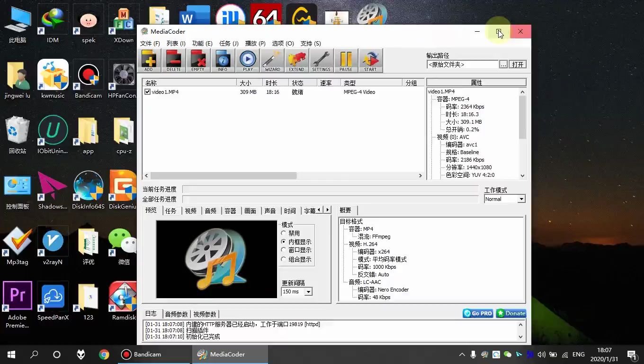Image resolution: width=644 pixels, height=364 pixels.
Task: Click the Donate button
Action: tap(511, 313)
